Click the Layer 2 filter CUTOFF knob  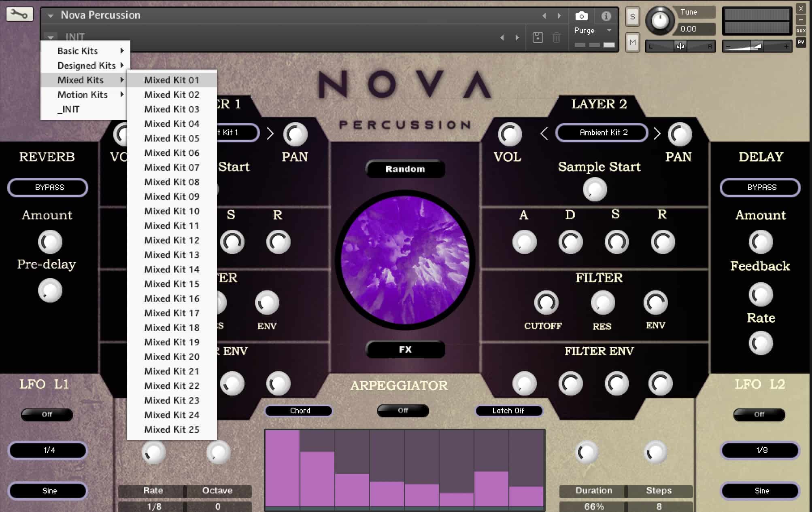pos(546,303)
